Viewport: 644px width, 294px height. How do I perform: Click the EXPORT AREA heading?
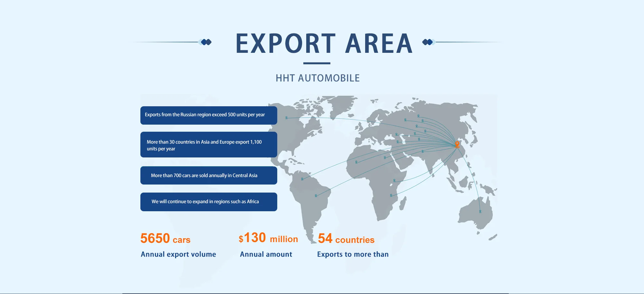click(x=324, y=43)
